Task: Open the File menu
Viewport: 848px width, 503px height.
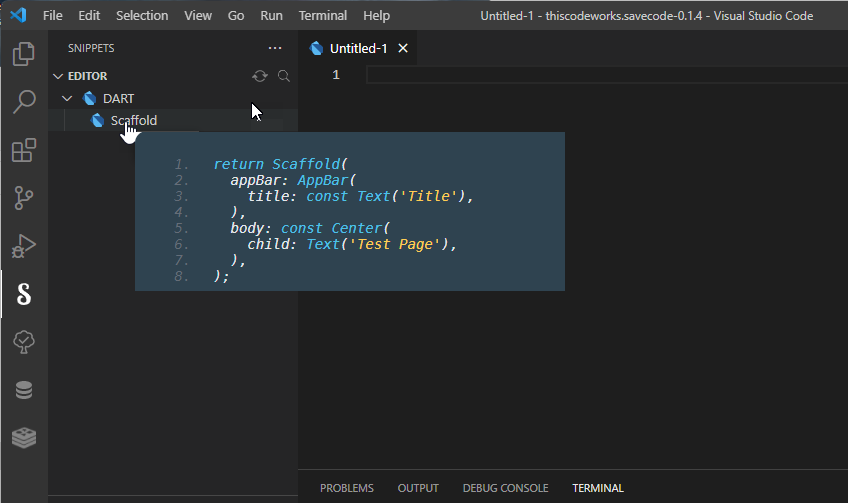Action: pyautogui.click(x=52, y=16)
